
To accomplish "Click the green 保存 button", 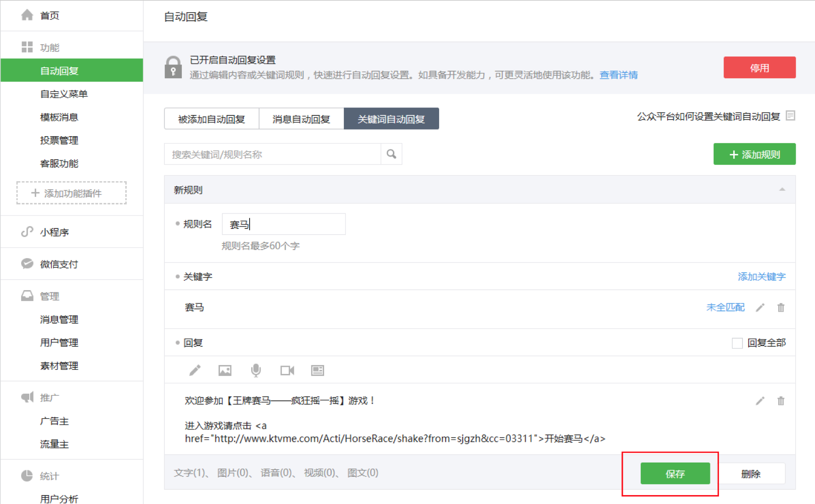I will 675,473.
